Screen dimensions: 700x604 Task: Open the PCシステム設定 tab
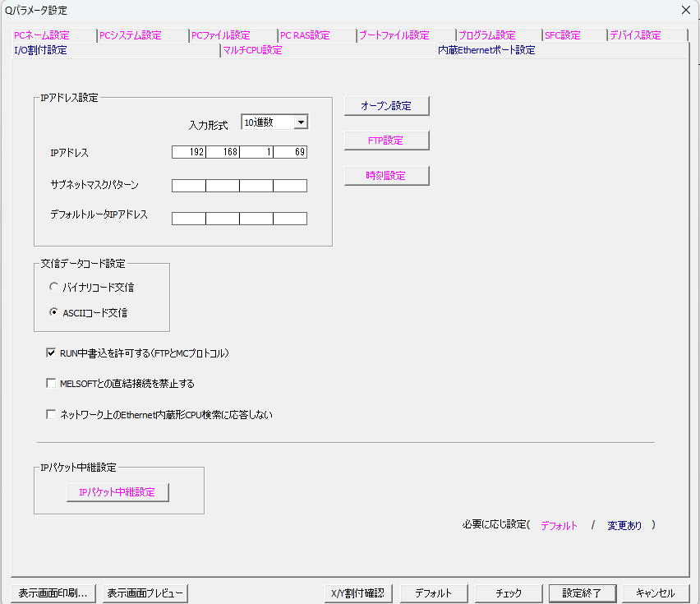(130, 35)
